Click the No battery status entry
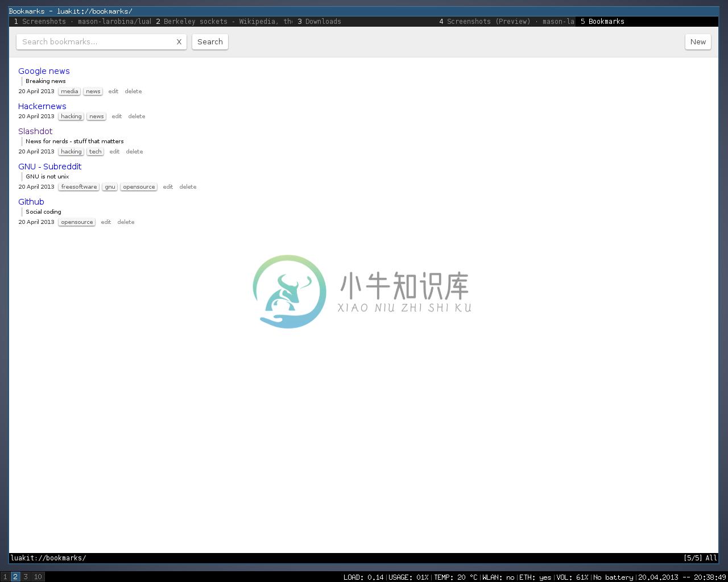Image resolution: width=728 pixels, height=582 pixels. coord(613,577)
